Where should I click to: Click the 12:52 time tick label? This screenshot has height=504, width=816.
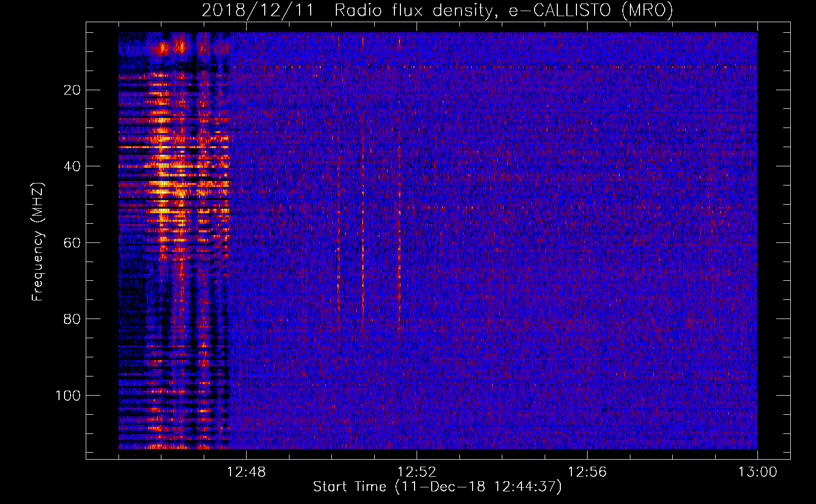click(x=417, y=472)
